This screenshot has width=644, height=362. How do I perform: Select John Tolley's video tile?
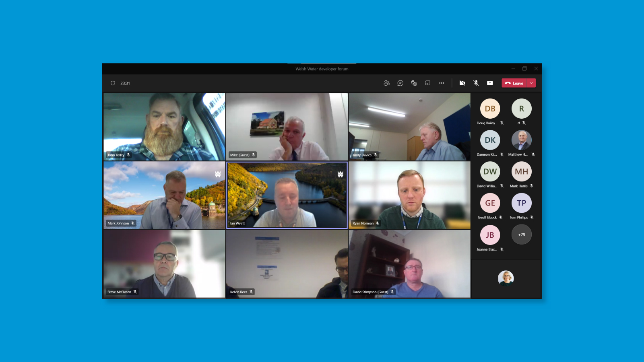point(164,127)
